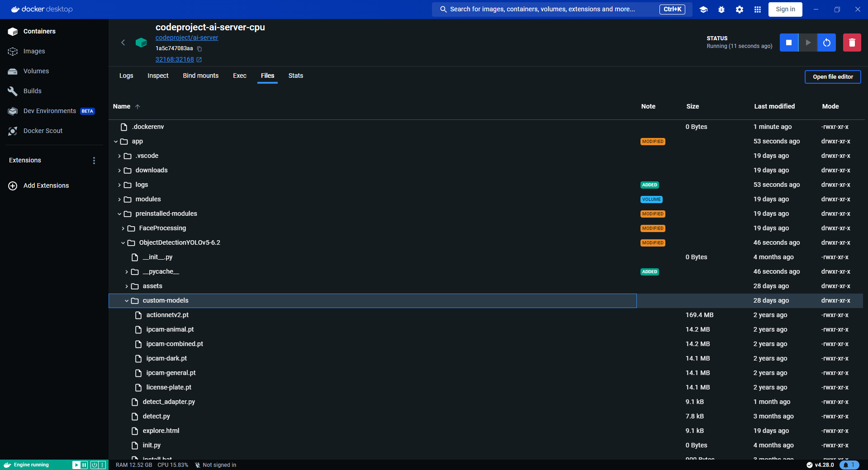Select the license-plate.pt file
The width and height of the screenshot is (868, 470).
(169, 388)
